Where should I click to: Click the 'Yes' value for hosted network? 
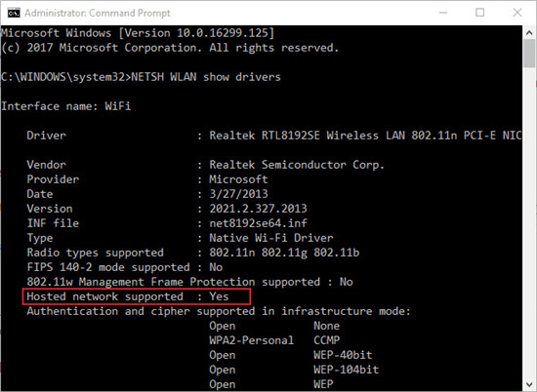point(219,296)
